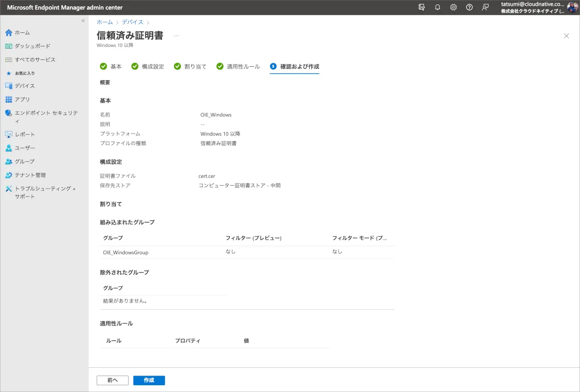Collapse sidebar with double chevron icon
The image size is (580, 392).
pyautogui.click(x=83, y=21)
